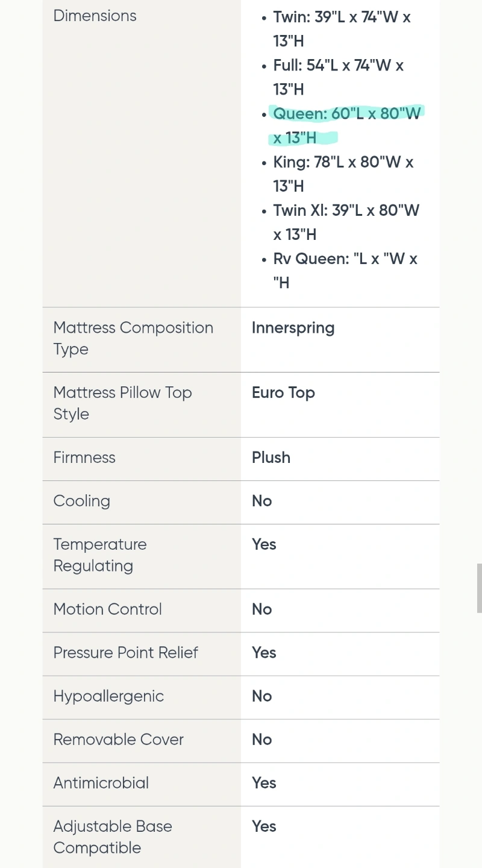Click the Cooling row label
The width and height of the screenshot is (482, 868).
(82, 502)
